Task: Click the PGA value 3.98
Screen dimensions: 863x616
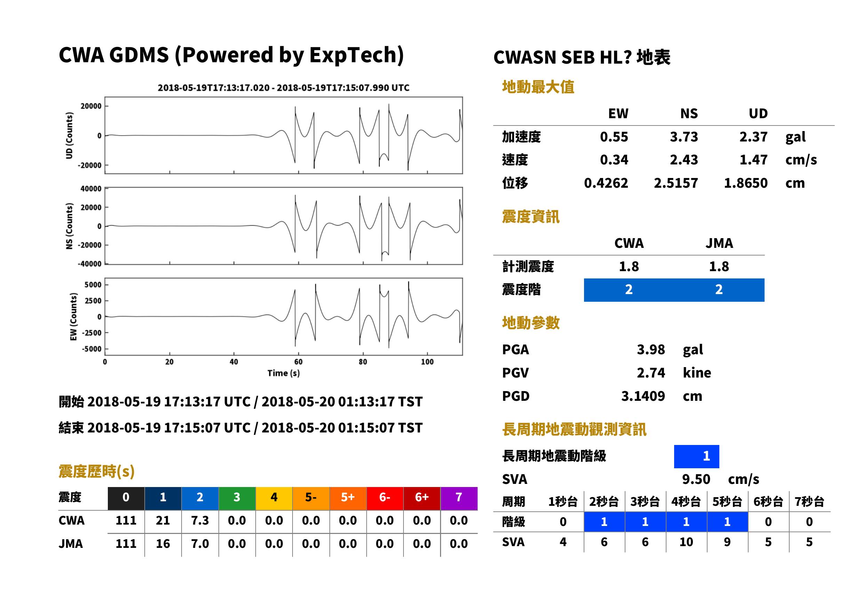Action: click(x=650, y=349)
